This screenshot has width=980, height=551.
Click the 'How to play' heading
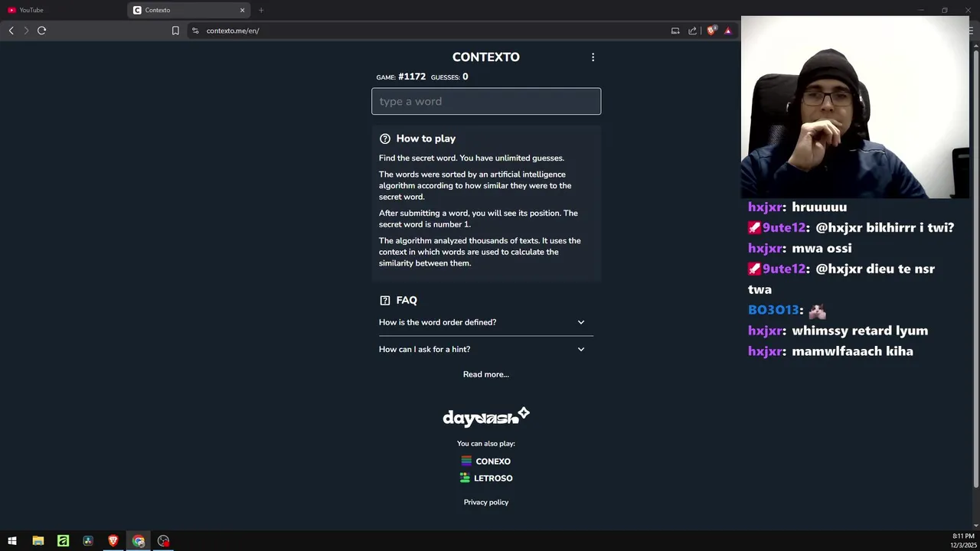coord(426,139)
